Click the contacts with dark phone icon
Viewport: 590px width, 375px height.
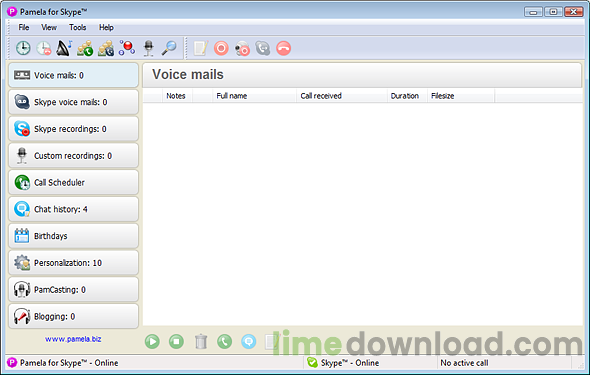tap(106, 49)
